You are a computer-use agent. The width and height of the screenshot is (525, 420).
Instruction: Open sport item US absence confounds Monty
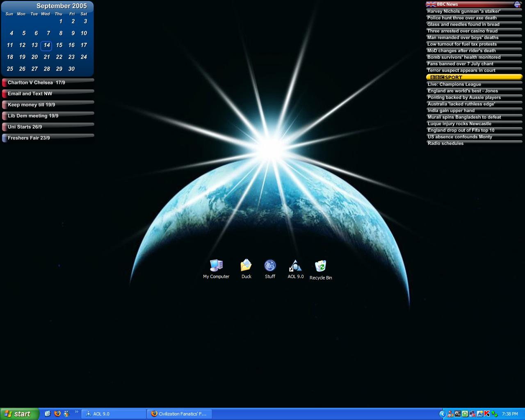(x=474, y=137)
